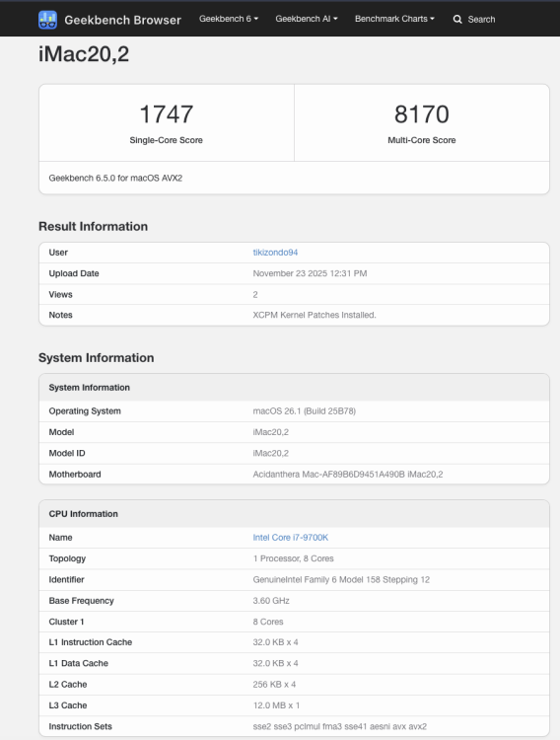This screenshot has height=740, width=560.
Task: Click the User row label
Action: (x=58, y=253)
